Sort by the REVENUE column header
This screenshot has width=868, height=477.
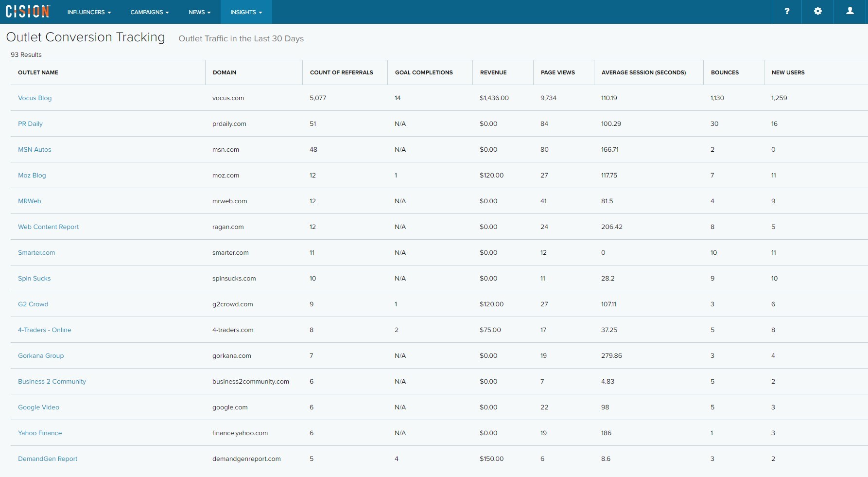pyautogui.click(x=493, y=72)
